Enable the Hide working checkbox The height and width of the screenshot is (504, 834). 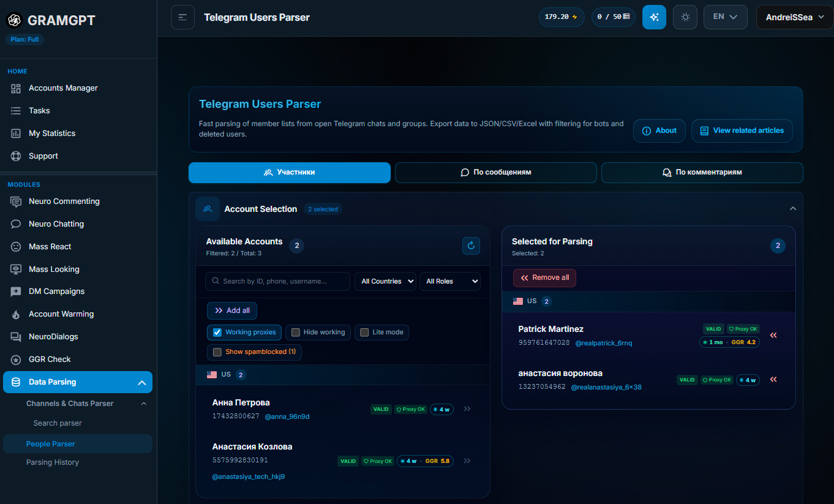(296, 333)
